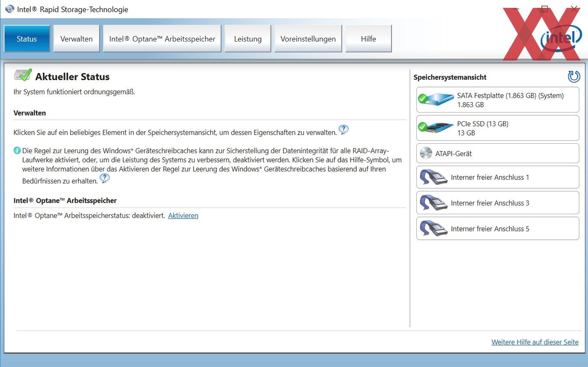Click the SATA Festplatte drive icon
588x367 pixels.
pos(436,99)
